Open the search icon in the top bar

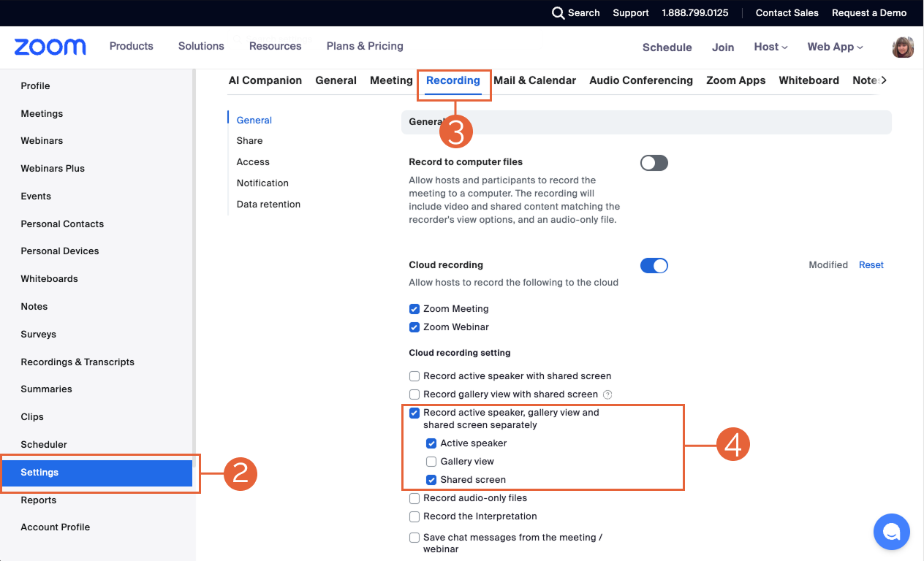pyautogui.click(x=558, y=12)
